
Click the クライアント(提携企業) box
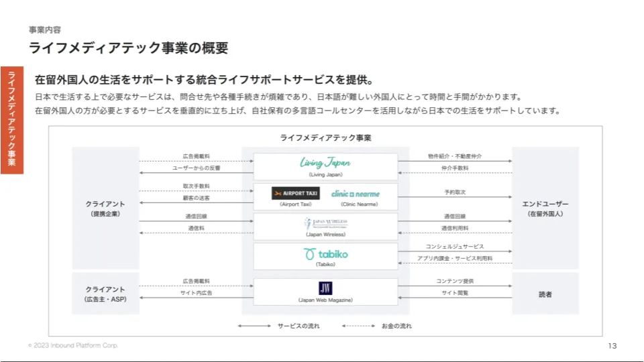coord(105,208)
